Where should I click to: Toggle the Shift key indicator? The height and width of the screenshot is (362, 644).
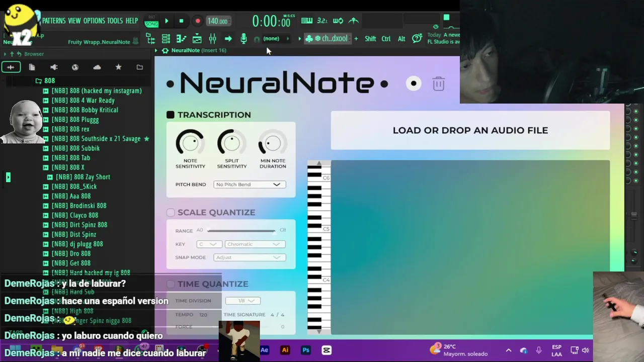(x=370, y=39)
